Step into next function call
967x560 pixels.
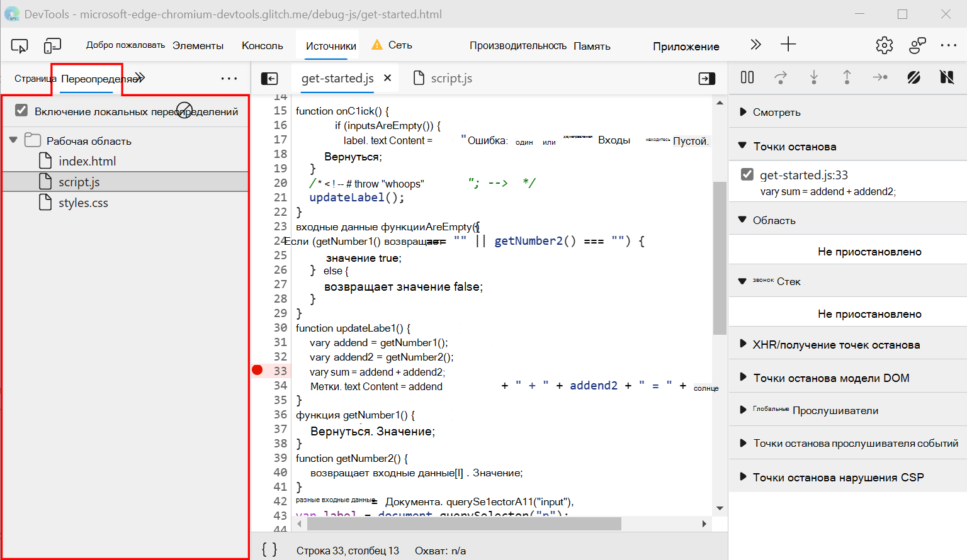point(814,77)
